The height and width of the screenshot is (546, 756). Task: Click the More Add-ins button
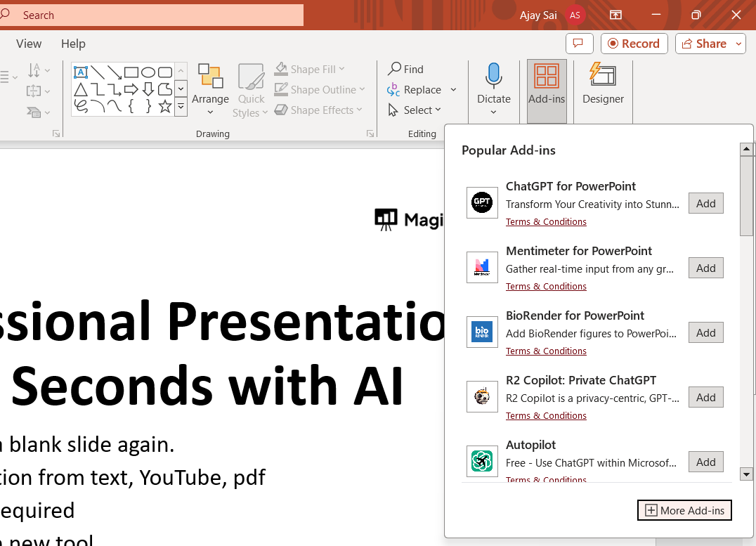click(x=684, y=510)
